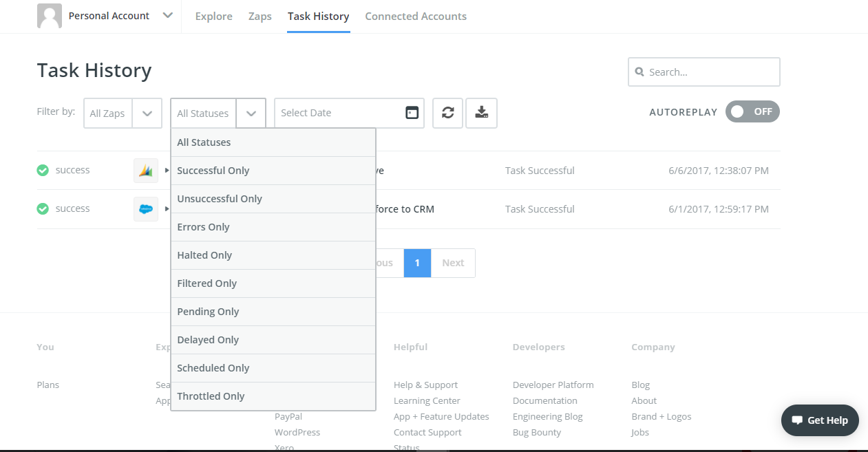This screenshot has width=868, height=452.
Task: Open Brand + Logos link
Action: click(x=661, y=416)
